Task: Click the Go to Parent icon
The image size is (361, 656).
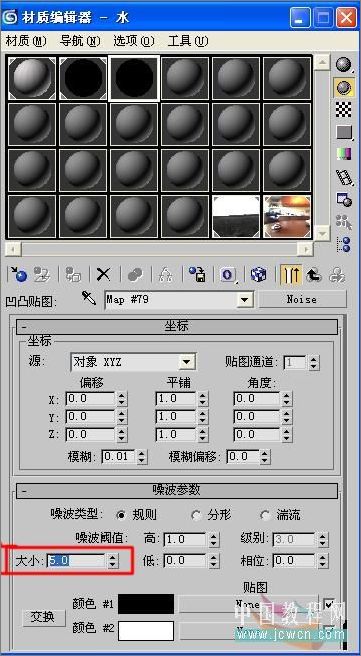Action: click(313, 275)
